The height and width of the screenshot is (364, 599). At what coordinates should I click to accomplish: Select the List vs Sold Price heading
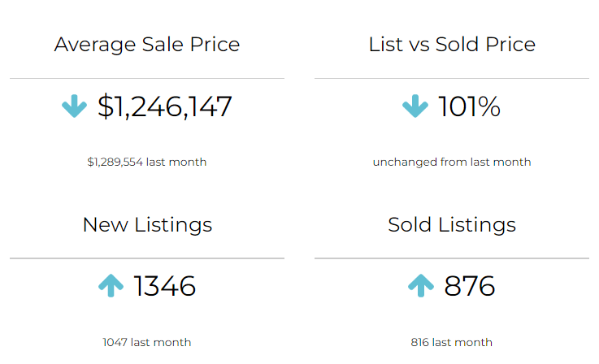[x=452, y=44]
